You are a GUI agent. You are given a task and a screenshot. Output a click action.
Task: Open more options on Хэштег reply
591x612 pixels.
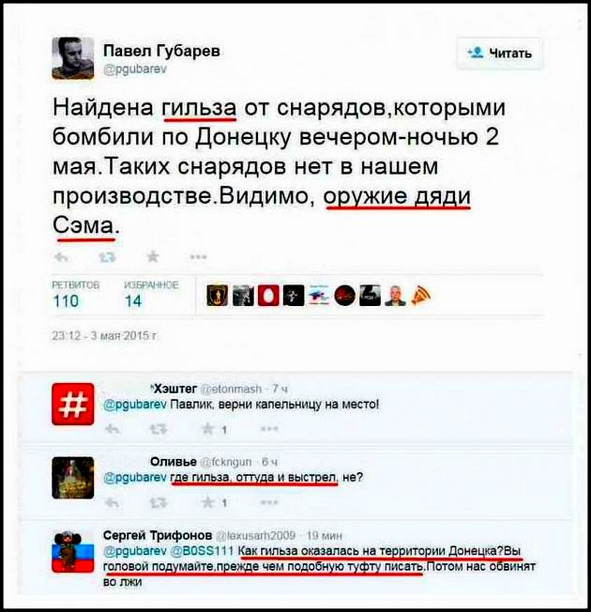[x=269, y=429]
